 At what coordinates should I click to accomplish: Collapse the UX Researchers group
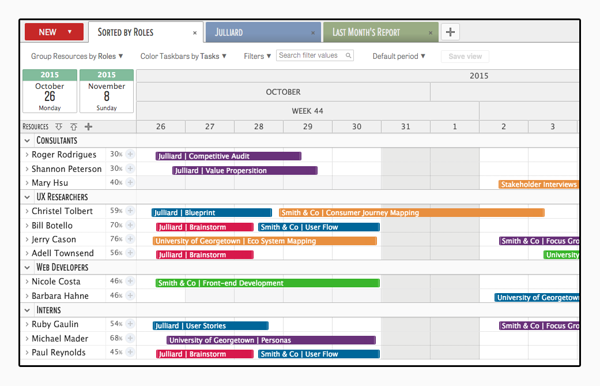(27, 197)
